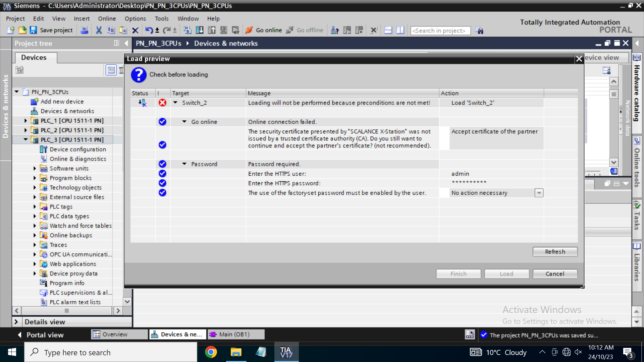The height and width of the screenshot is (362, 644).
Task: Click the Print icon in toolbar
Action: (x=85, y=30)
